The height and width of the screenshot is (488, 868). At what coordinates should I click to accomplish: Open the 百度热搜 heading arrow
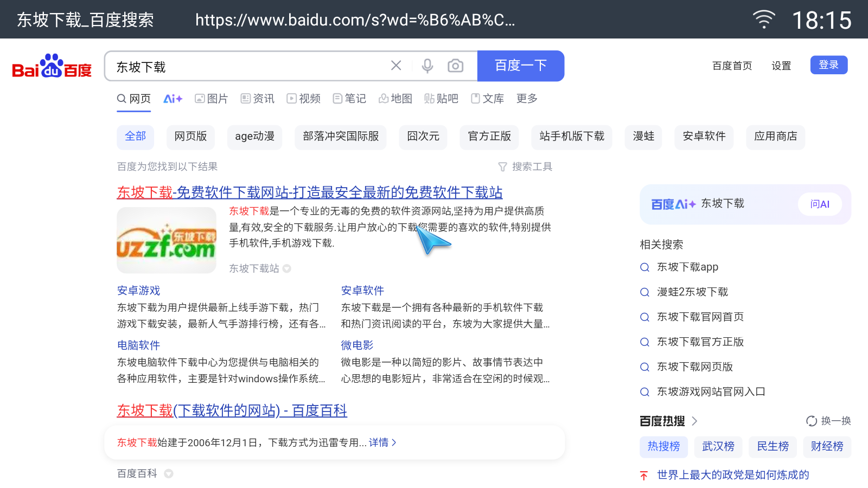point(694,421)
